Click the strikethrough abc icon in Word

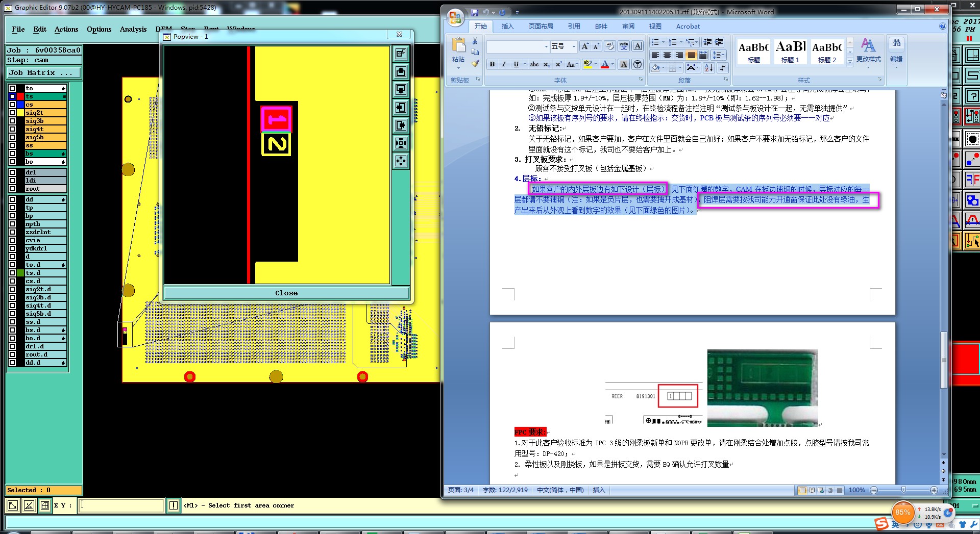click(534, 64)
